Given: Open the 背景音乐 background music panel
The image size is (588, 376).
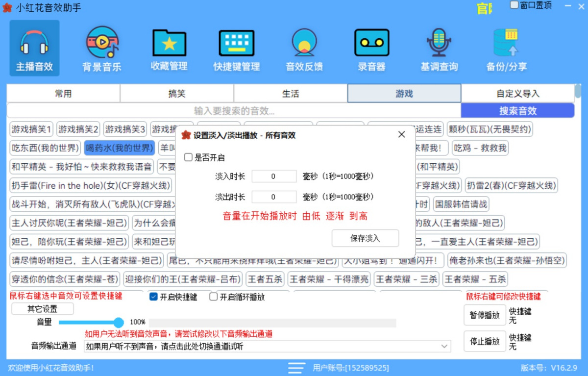Looking at the screenshot, I should pos(101,48).
